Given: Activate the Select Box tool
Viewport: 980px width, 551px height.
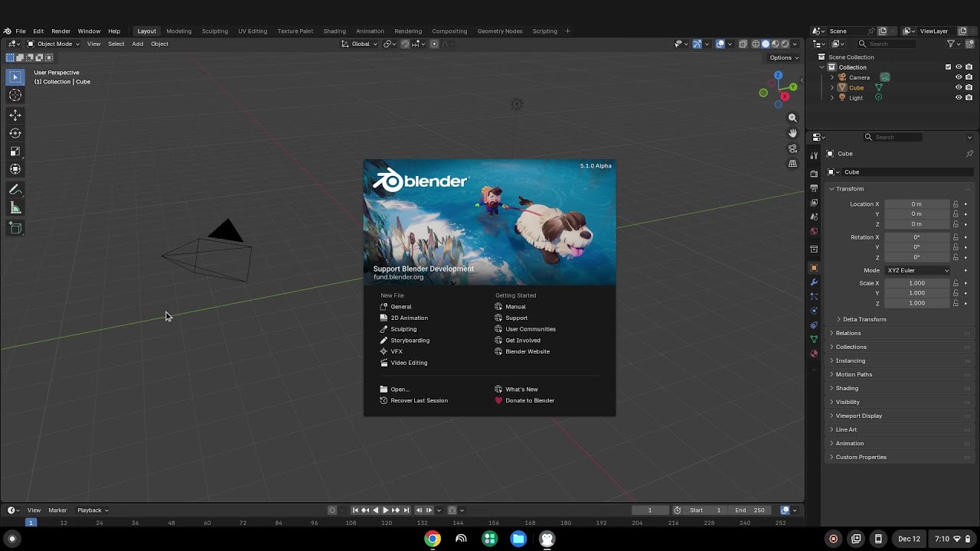Looking at the screenshot, I should pos(15,77).
